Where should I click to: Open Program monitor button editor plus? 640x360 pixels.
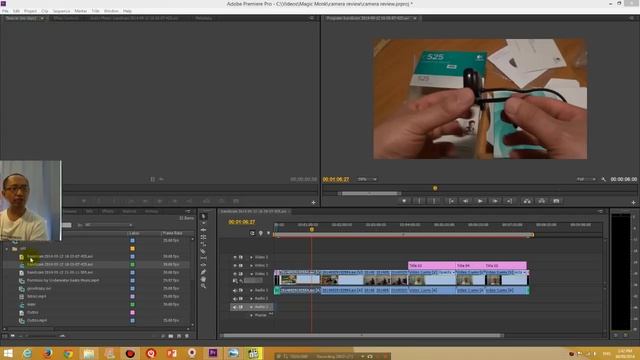pos(633,202)
